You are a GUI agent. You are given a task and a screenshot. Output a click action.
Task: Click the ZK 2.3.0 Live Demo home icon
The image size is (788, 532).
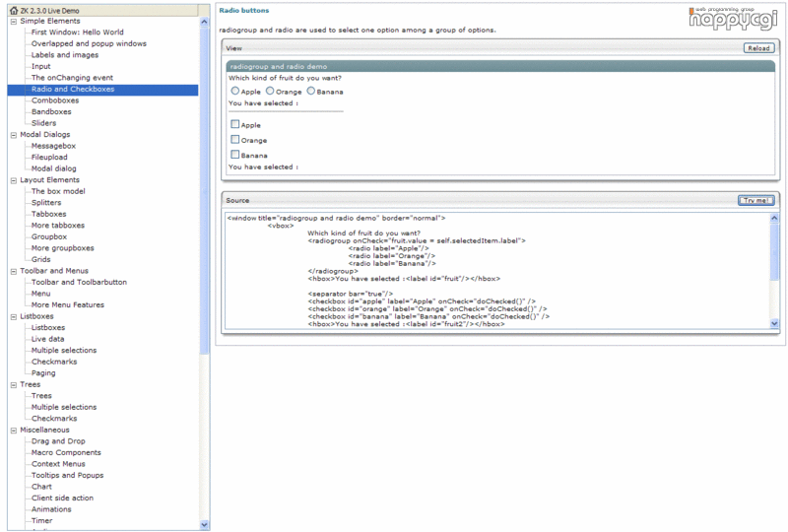(x=14, y=10)
